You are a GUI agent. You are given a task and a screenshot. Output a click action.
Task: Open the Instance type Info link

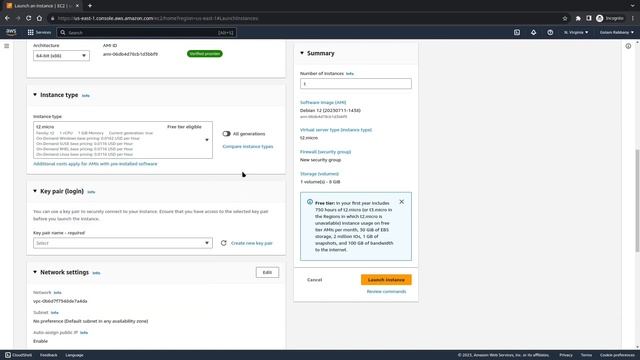coord(85,96)
